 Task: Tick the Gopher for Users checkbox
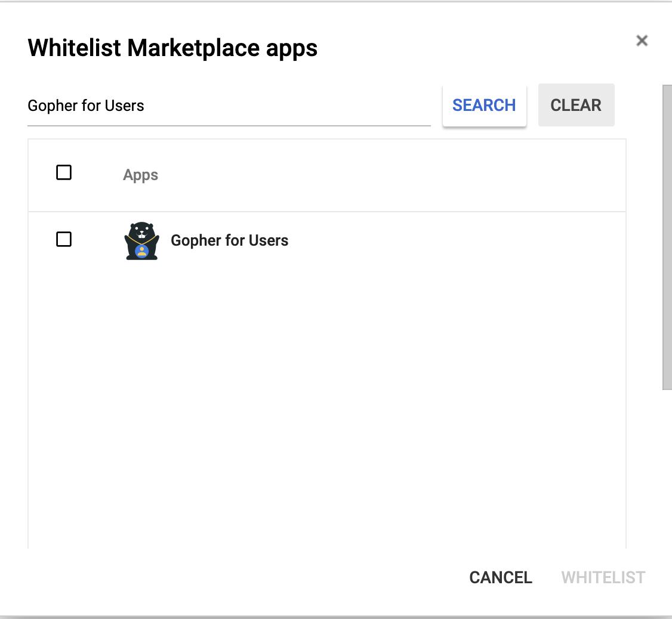[x=64, y=240]
